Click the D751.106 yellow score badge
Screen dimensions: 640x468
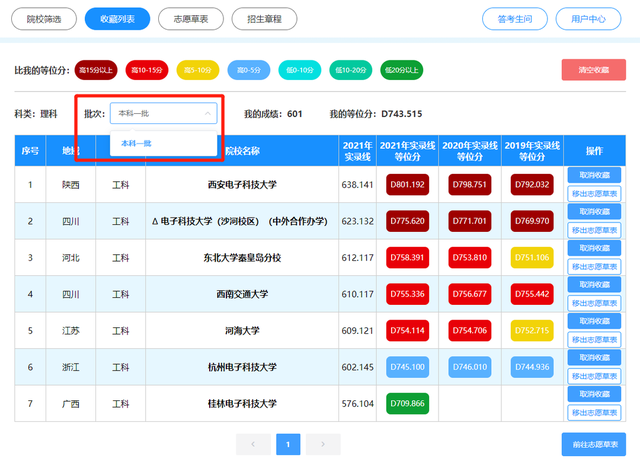(532, 257)
